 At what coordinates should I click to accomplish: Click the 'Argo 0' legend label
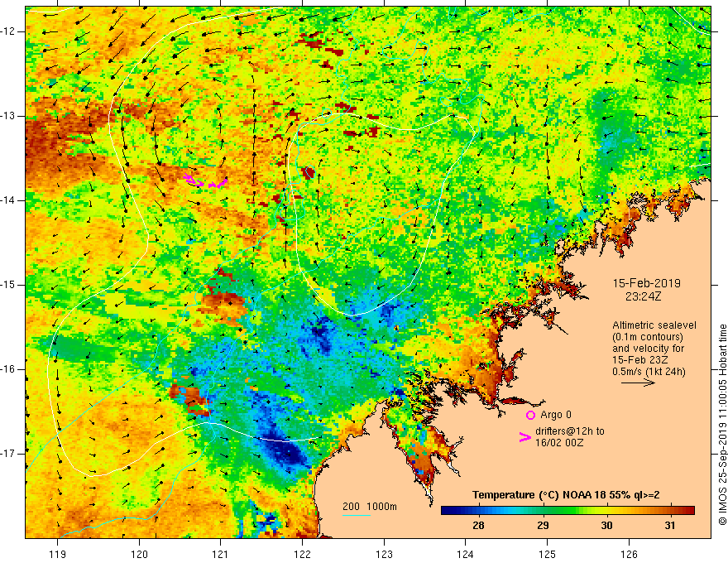[x=556, y=415]
